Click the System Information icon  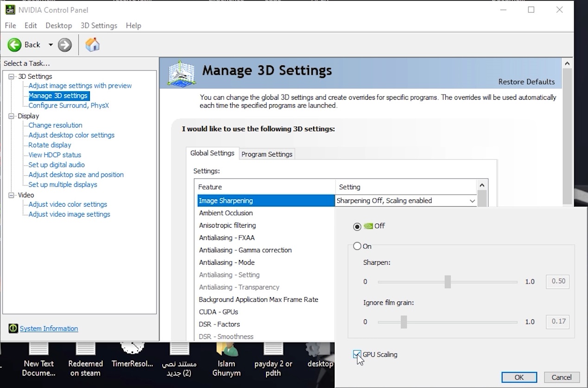click(13, 328)
